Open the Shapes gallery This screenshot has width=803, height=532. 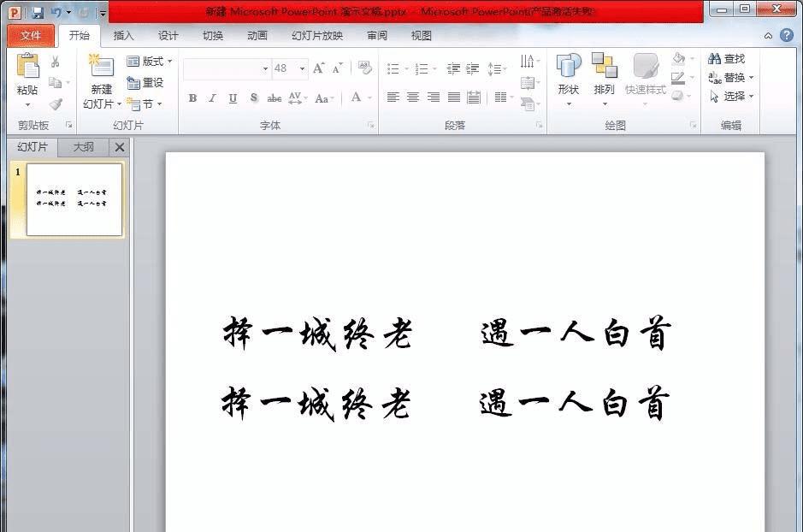pos(569,79)
